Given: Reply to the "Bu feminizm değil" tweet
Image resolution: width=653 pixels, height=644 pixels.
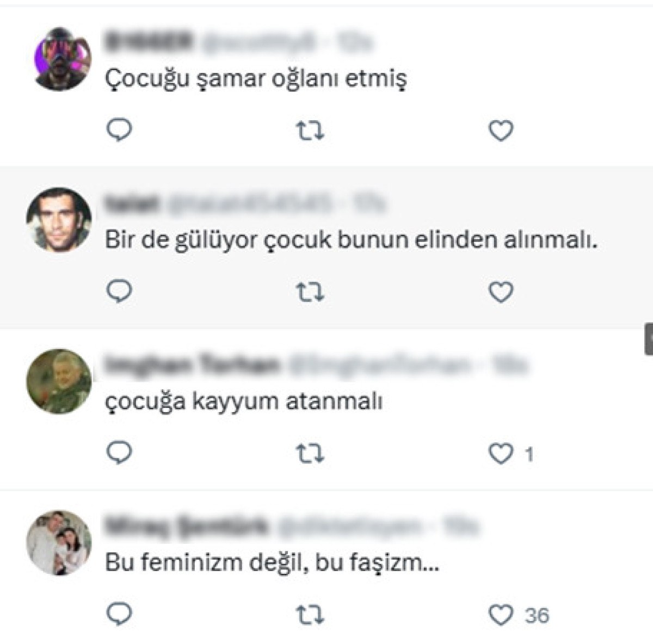Looking at the screenshot, I should tap(119, 614).
